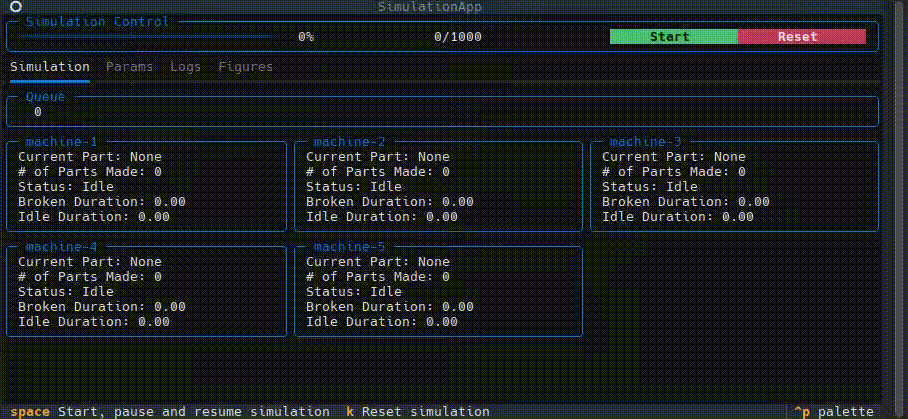Click machine-4 Status: Idle line
The image size is (908, 419).
click(x=66, y=292)
